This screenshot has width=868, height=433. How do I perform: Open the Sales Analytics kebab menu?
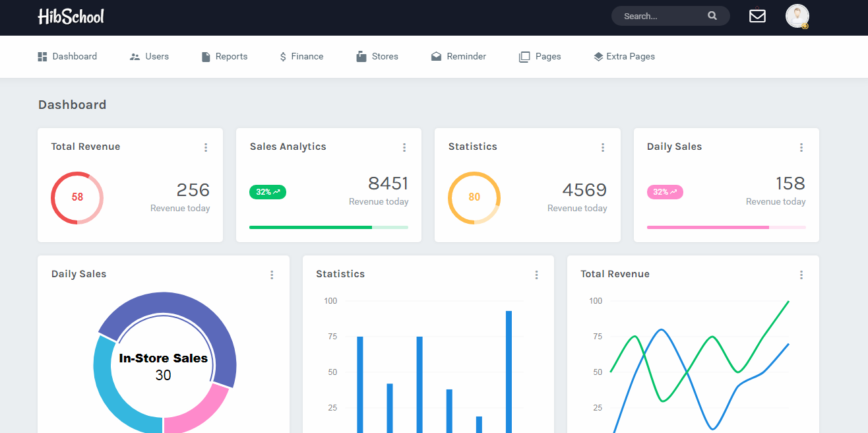tap(404, 147)
